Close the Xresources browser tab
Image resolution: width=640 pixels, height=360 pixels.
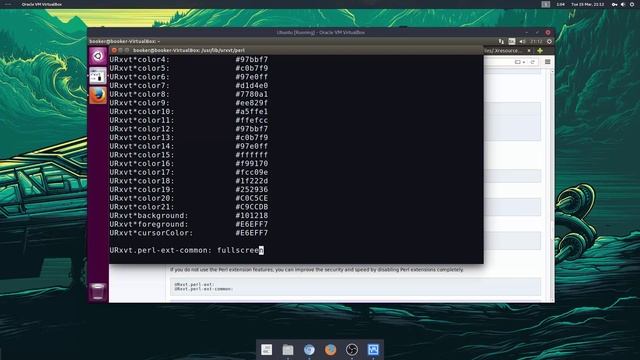pos(529,51)
